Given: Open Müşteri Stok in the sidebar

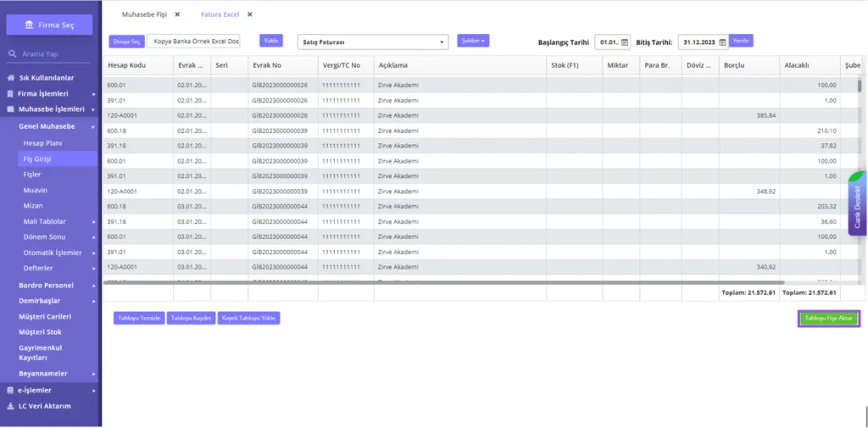Looking at the screenshot, I should coord(40,332).
